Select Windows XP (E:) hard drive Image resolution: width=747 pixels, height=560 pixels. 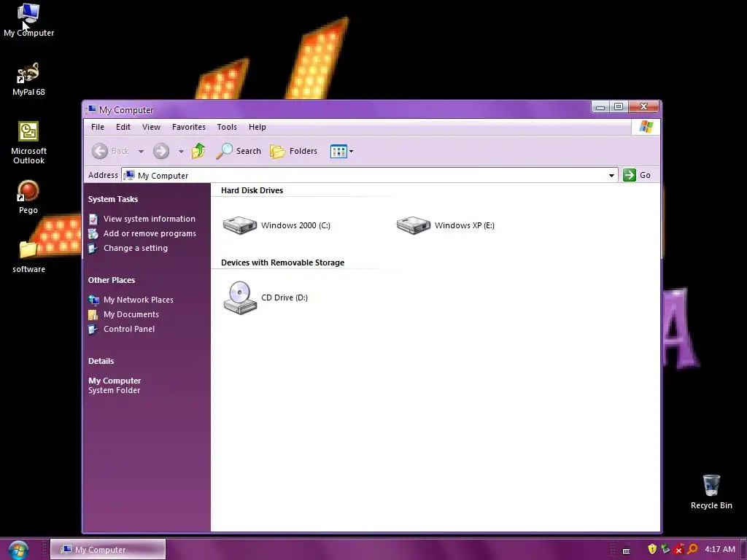446,225
